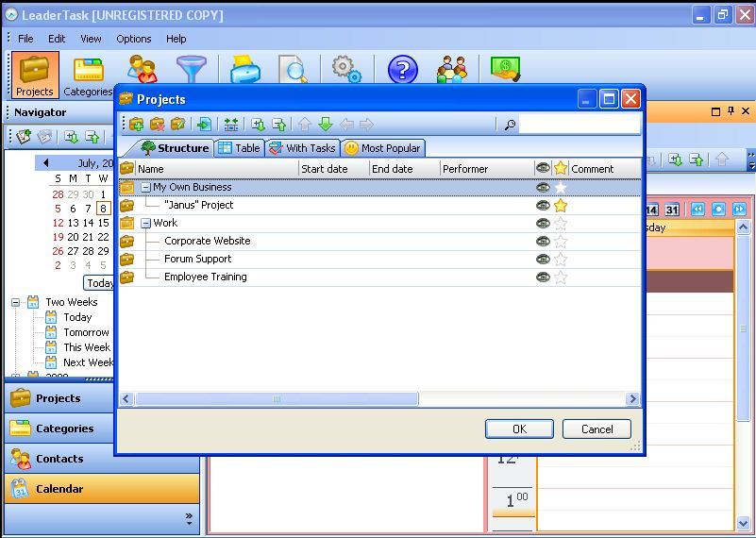Open the File menu

(x=25, y=39)
